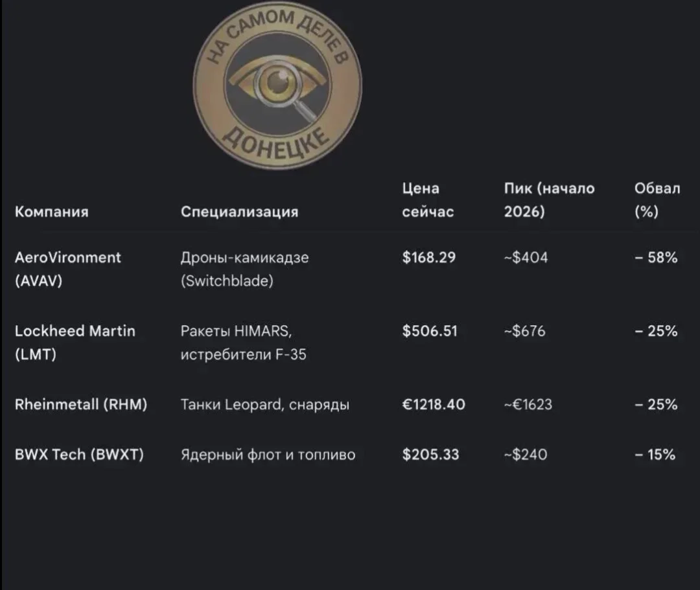Click the Специализация column header
This screenshot has width=700, height=590.
(x=239, y=211)
